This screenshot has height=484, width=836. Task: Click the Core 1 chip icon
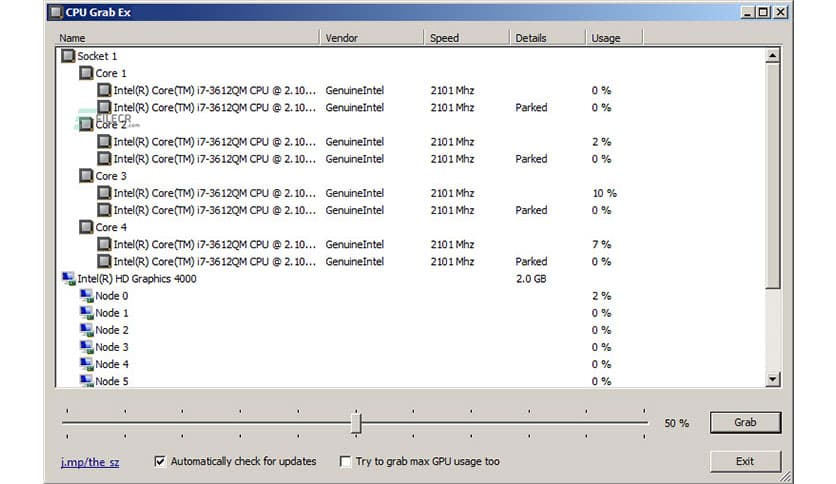[x=86, y=73]
